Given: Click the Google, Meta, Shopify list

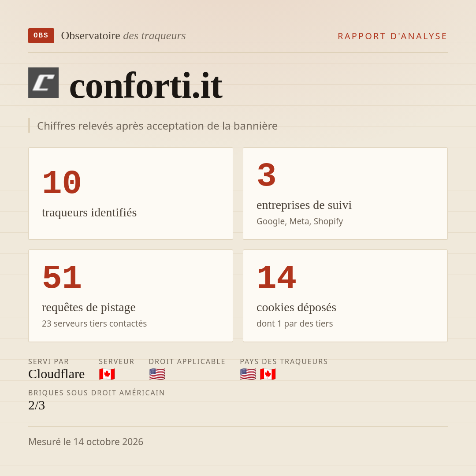Looking at the screenshot, I should tap(300, 221).
